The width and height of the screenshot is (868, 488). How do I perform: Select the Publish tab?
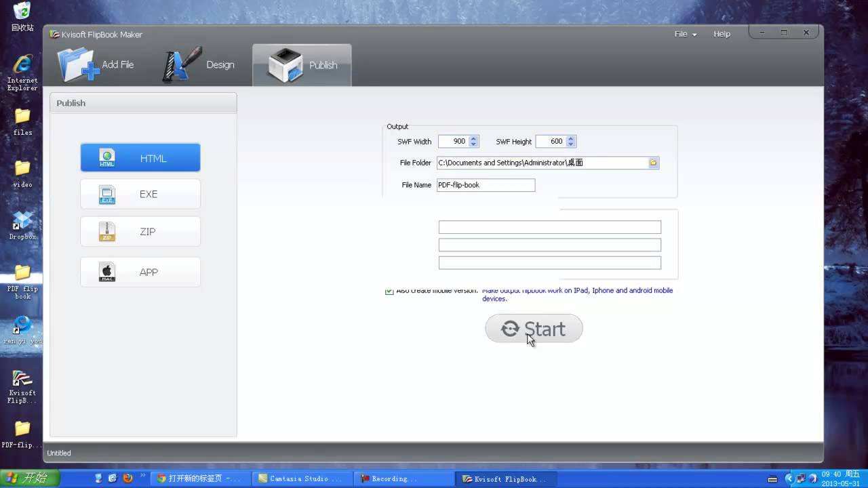point(302,65)
